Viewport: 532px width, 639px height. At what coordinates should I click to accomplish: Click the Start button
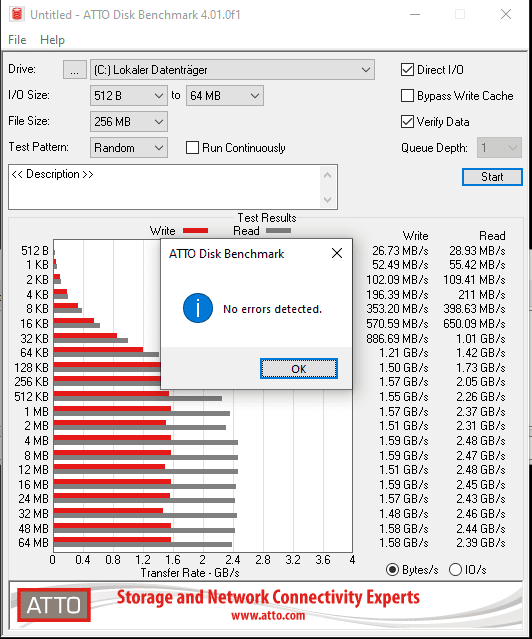tap(492, 177)
